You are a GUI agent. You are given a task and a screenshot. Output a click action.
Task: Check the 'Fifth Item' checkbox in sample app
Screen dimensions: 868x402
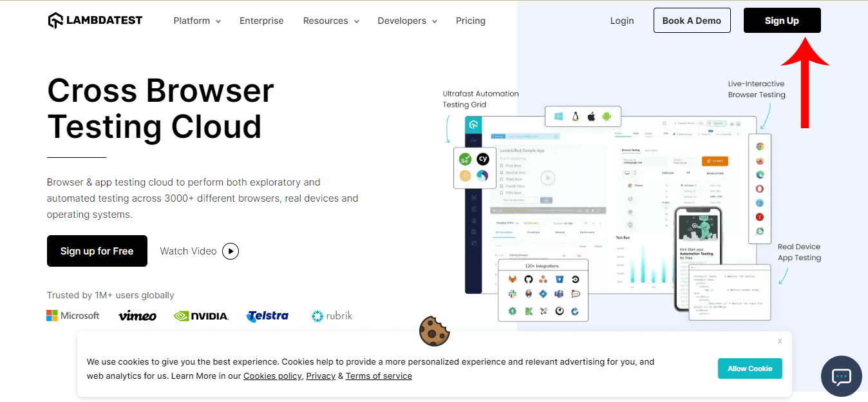(x=502, y=193)
